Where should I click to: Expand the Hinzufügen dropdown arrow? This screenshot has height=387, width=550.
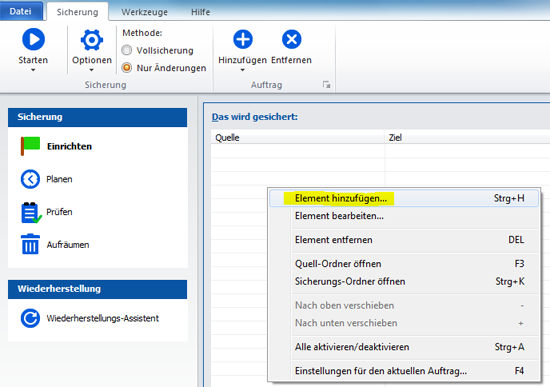242,70
